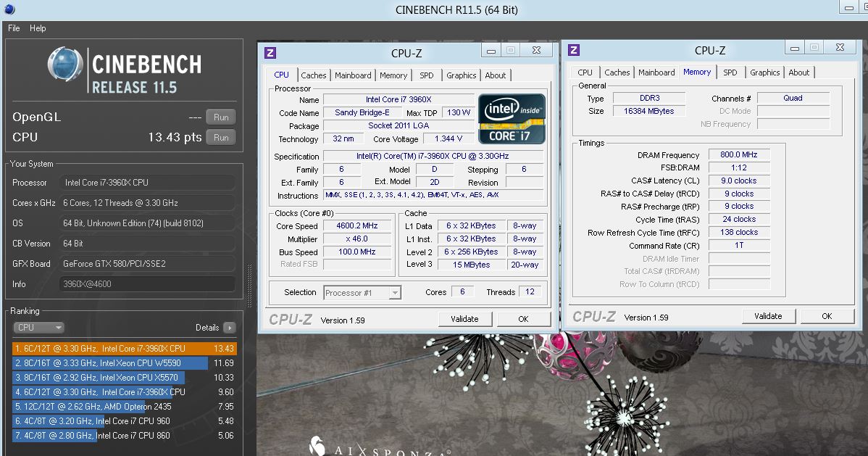Run the CPU benchmark
Image resolution: width=868 pixels, height=456 pixels.
tap(221, 138)
